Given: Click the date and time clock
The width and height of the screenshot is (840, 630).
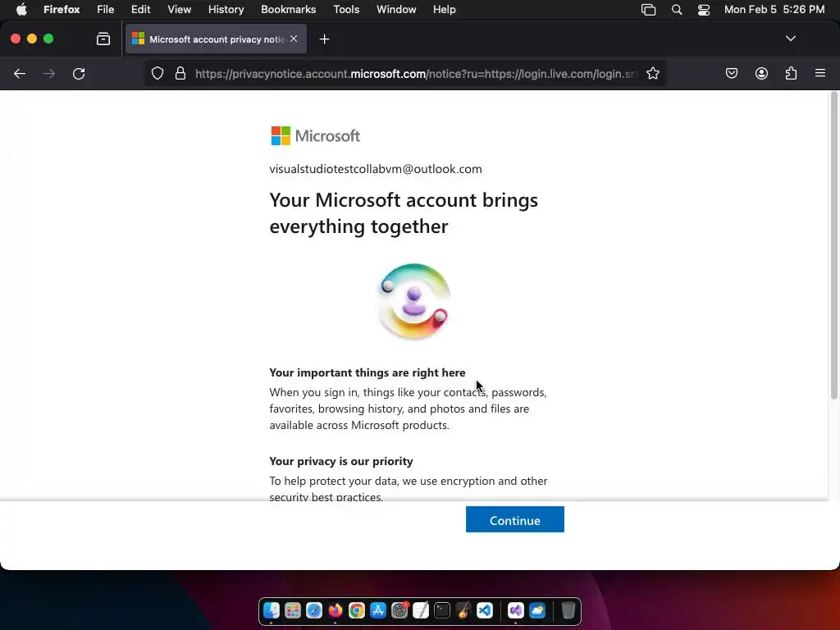Looking at the screenshot, I should (774, 9).
